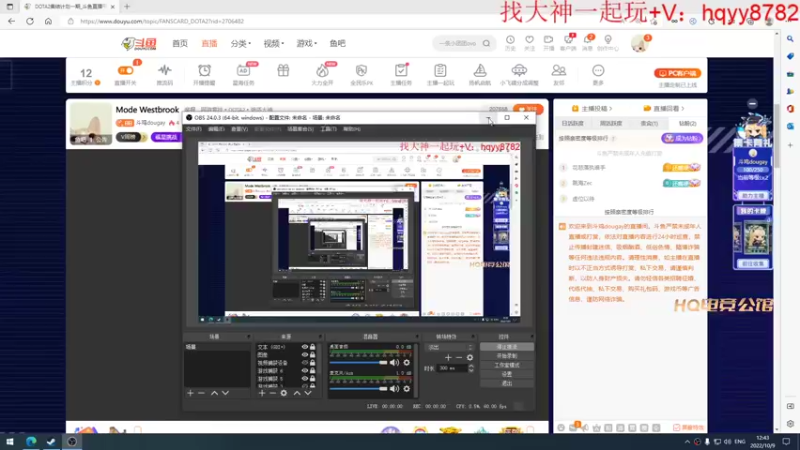Expand the 游戏 games dropdown in Douyu nav
Image resolution: width=800 pixels, height=450 pixels.
pos(307,43)
